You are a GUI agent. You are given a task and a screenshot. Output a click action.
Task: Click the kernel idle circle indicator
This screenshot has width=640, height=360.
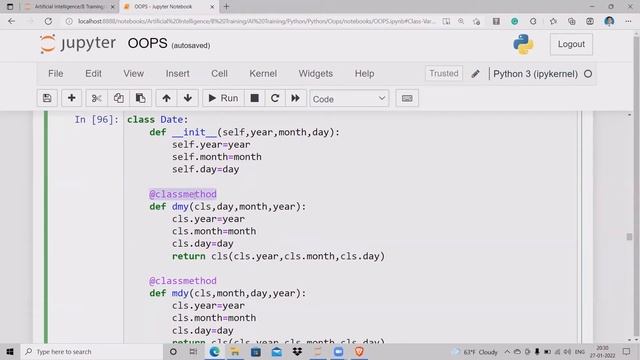588,74
